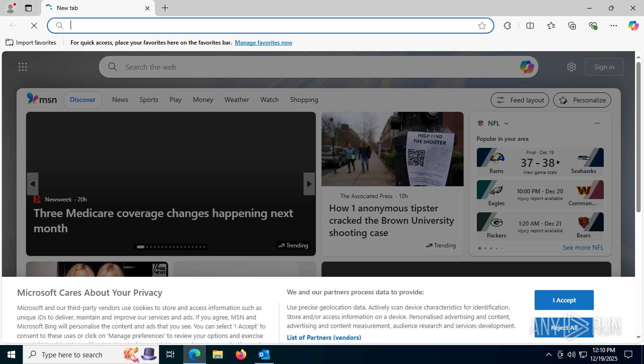This screenshot has width=644, height=364.
Task: Open Task View on taskbar
Action: click(170, 355)
